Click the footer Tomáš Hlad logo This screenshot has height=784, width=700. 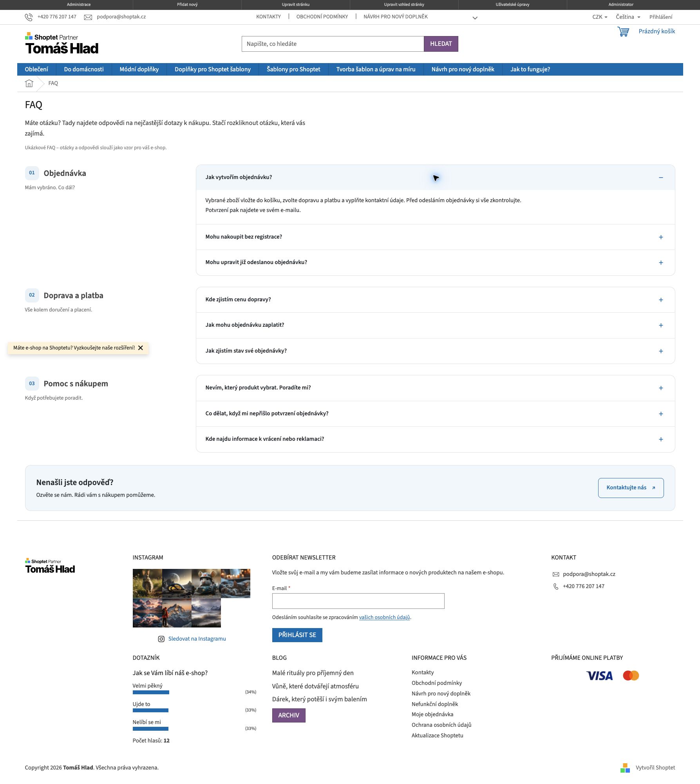[x=50, y=566]
